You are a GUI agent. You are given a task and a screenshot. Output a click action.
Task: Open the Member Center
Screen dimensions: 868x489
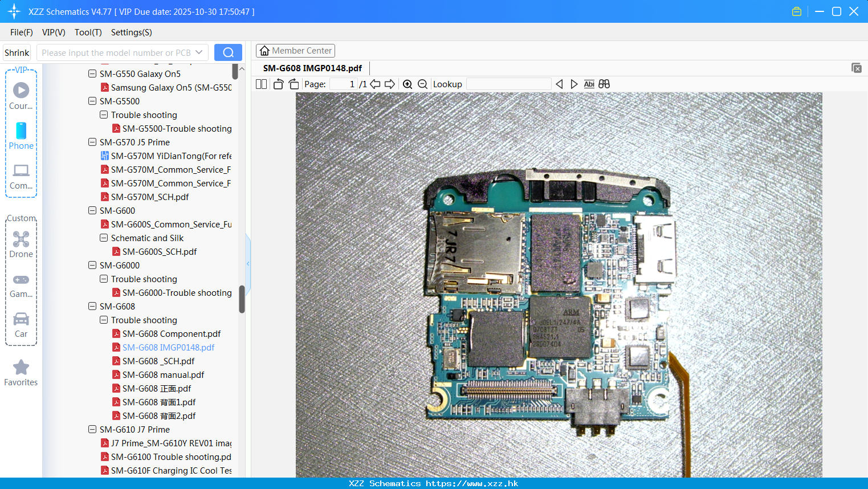(295, 51)
